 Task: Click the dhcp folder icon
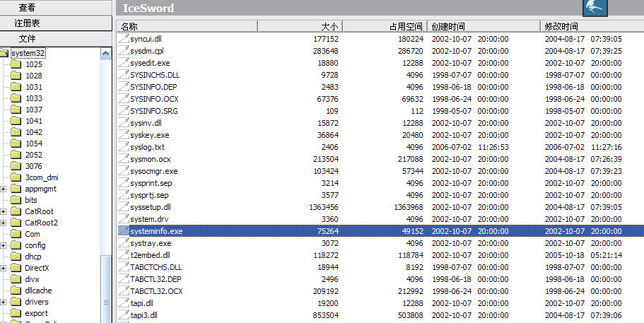click(16, 257)
